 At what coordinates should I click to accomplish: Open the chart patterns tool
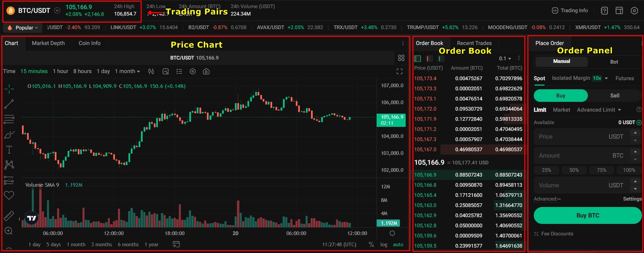point(9,165)
